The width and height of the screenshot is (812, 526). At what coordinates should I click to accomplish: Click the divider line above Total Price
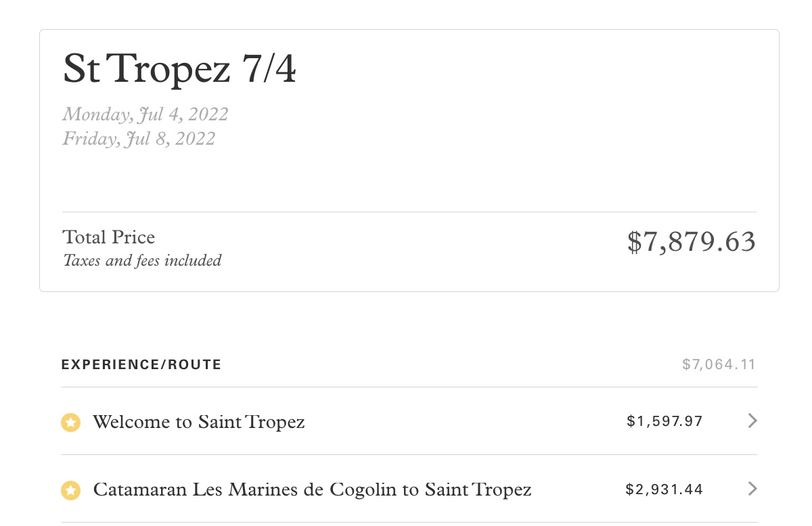pos(409,212)
